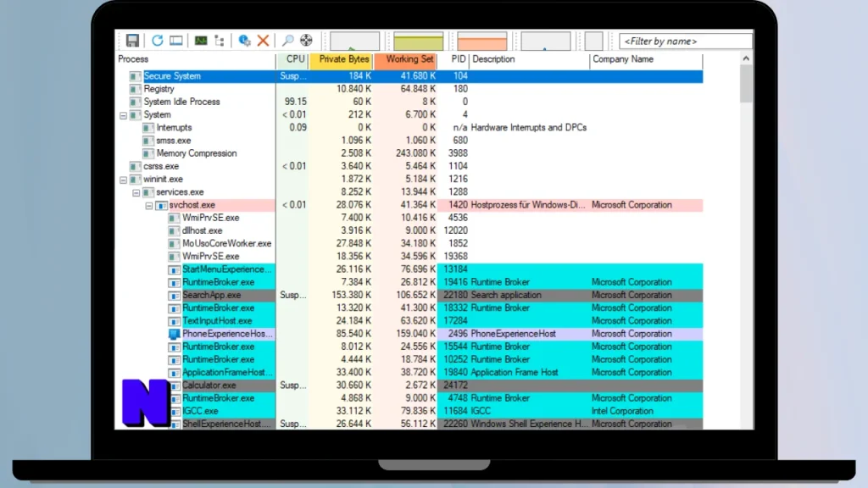The width and height of the screenshot is (868, 488).
Task: Click the green CPU monitor graph icon
Action: click(x=201, y=41)
